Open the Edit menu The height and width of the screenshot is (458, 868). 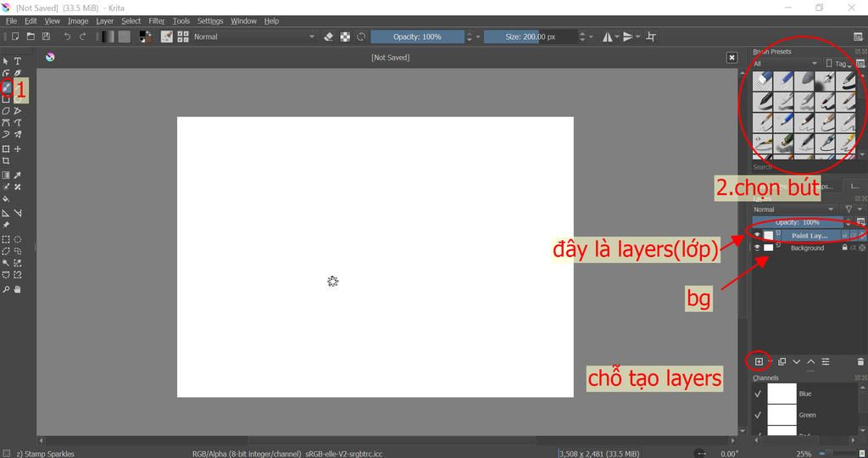31,21
